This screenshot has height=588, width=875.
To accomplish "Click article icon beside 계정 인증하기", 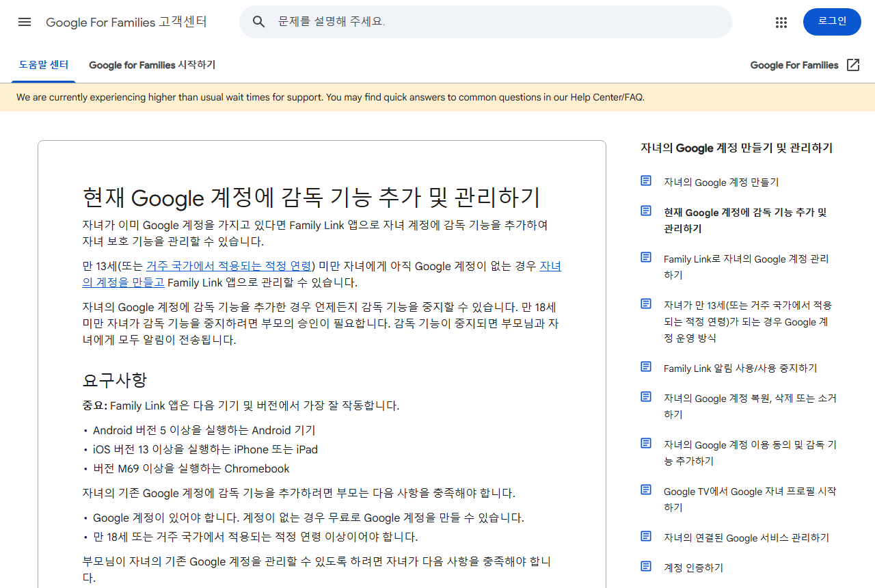I will (x=646, y=566).
